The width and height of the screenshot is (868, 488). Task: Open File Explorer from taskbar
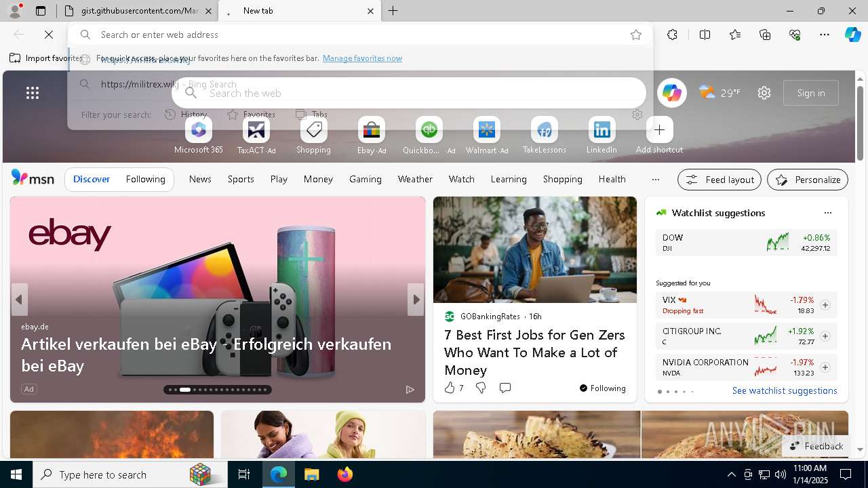(311, 474)
